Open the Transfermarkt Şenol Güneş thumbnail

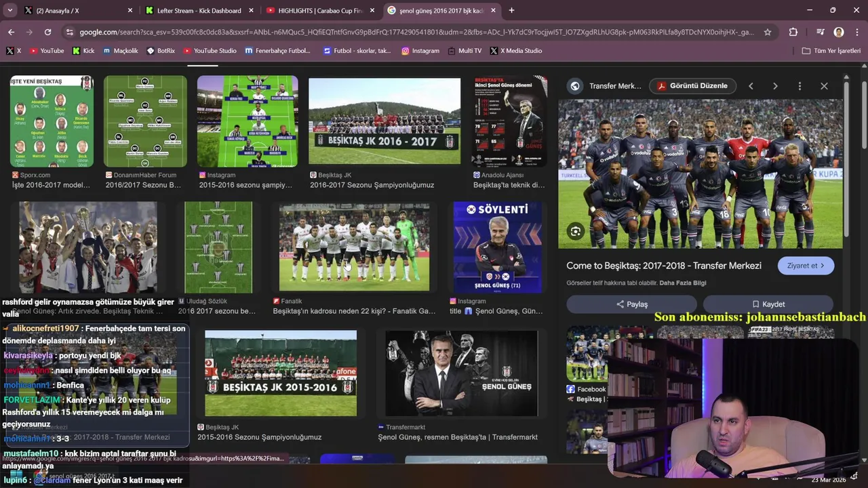click(462, 373)
